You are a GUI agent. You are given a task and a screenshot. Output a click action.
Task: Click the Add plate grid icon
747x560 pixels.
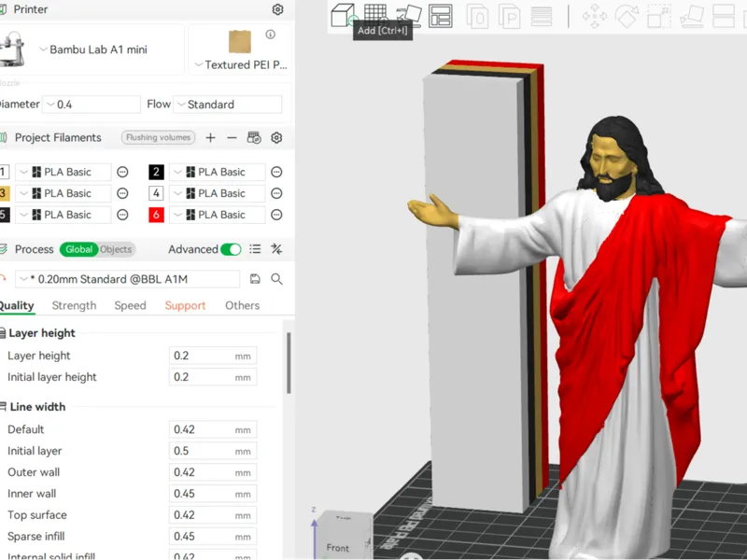[x=375, y=13]
